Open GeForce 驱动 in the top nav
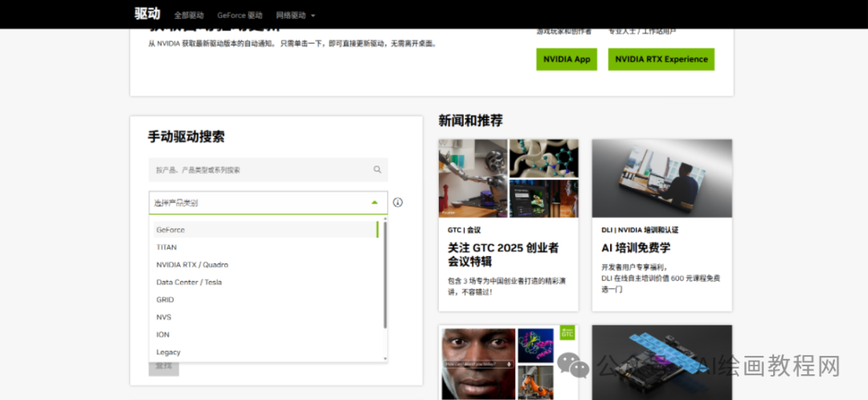This screenshot has width=868, height=400. pyautogui.click(x=240, y=15)
